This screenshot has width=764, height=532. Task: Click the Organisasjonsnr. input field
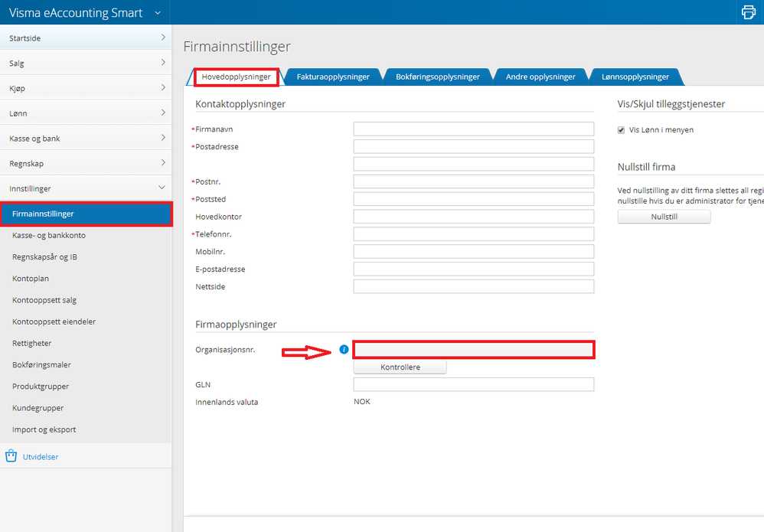coord(474,350)
